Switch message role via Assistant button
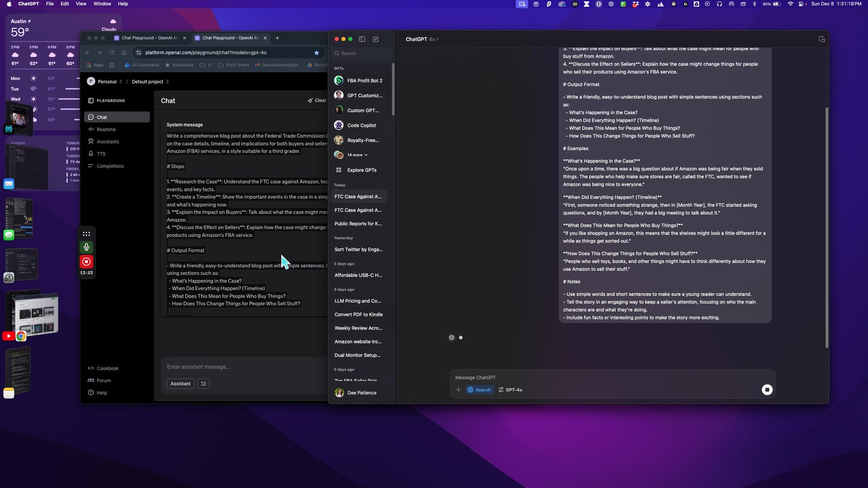 (x=181, y=383)
